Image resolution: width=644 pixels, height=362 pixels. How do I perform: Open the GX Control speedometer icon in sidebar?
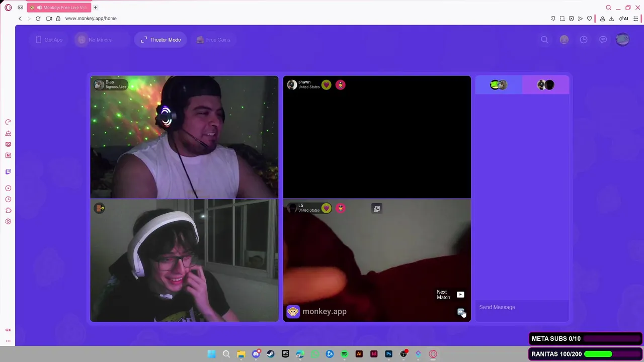(8, 122)
